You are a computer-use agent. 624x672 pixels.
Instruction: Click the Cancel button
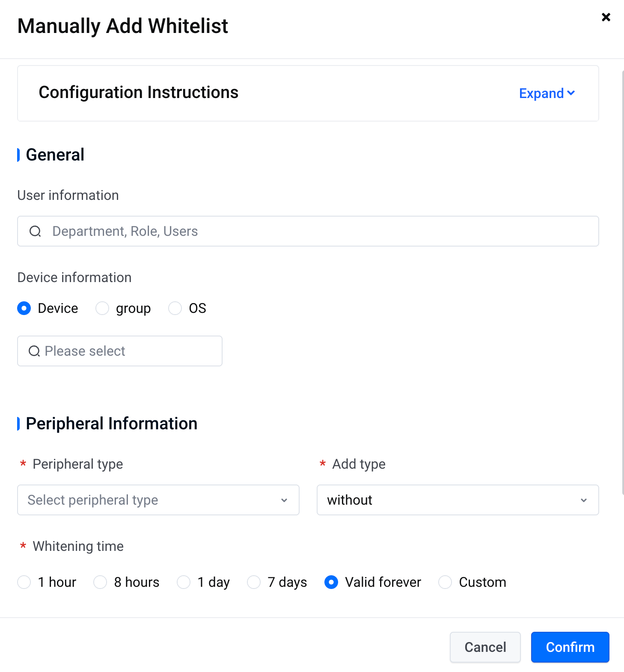[485, 647]
